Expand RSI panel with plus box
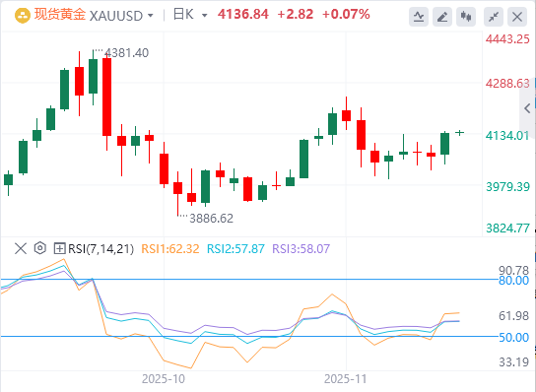This screenshot has height=392, width=536. click(x=59, y=248)
